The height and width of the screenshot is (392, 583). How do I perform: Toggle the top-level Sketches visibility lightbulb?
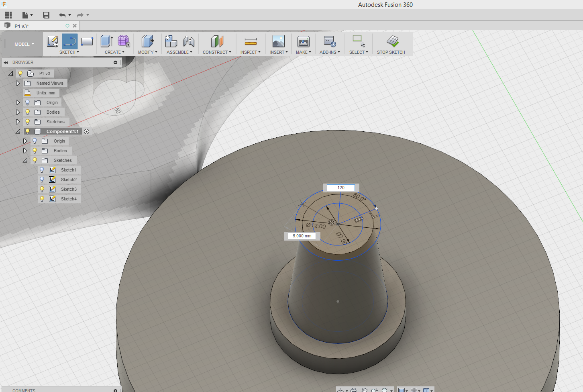27,122
